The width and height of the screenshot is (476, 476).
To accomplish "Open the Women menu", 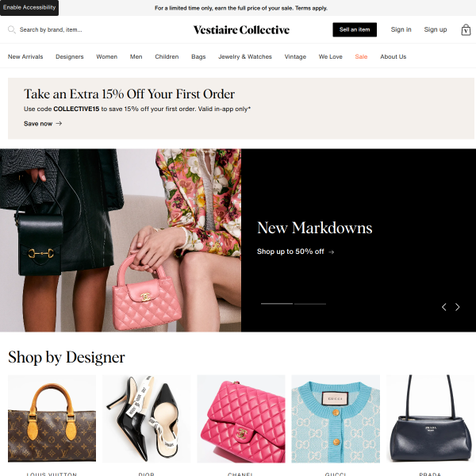I will pos(106,57).
